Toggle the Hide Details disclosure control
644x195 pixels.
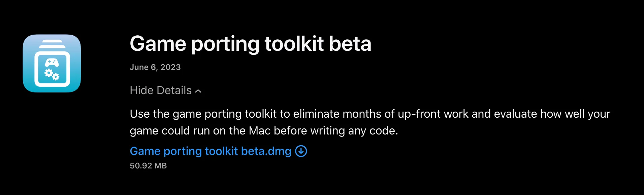(165, 90)
